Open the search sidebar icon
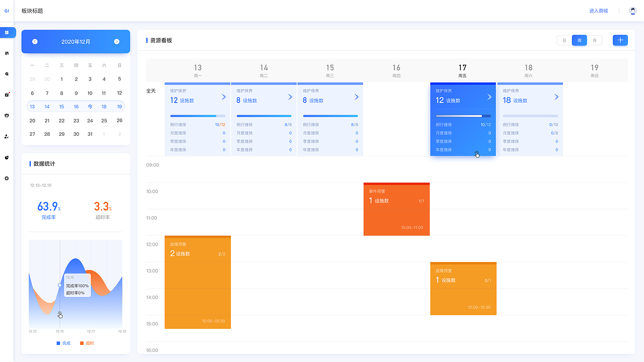 click(7, 74)
